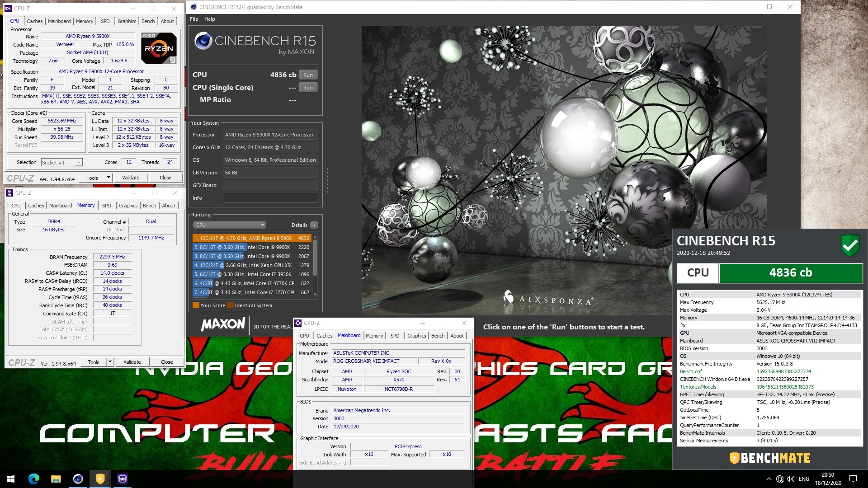Open the File menu in Cinebench
The image size is (868, 488).
[x=194, y=19]
